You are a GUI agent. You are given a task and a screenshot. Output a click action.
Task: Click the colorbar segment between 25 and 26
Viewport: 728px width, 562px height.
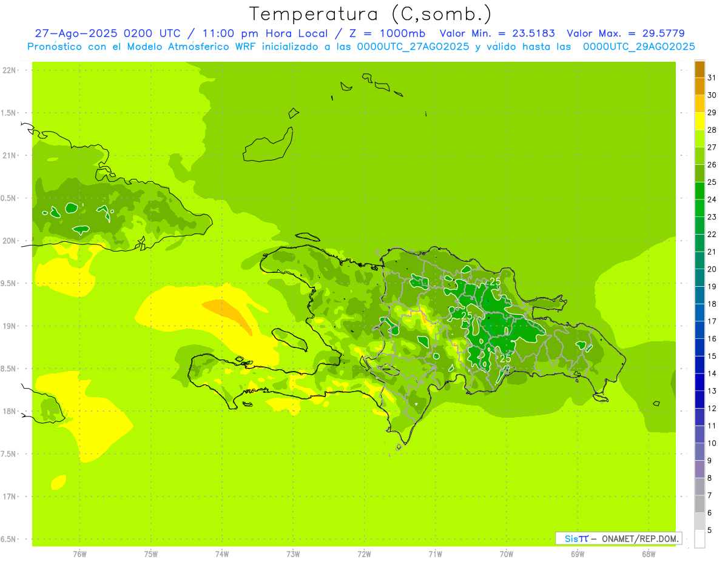(699, 174)
